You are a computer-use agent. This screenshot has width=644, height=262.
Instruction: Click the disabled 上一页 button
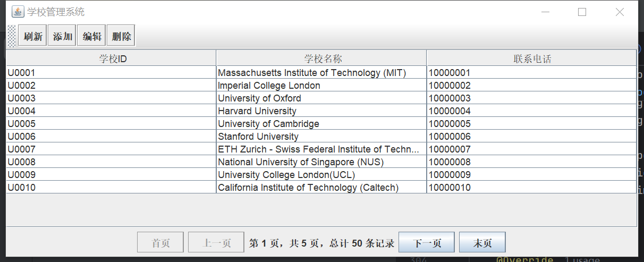216,242
